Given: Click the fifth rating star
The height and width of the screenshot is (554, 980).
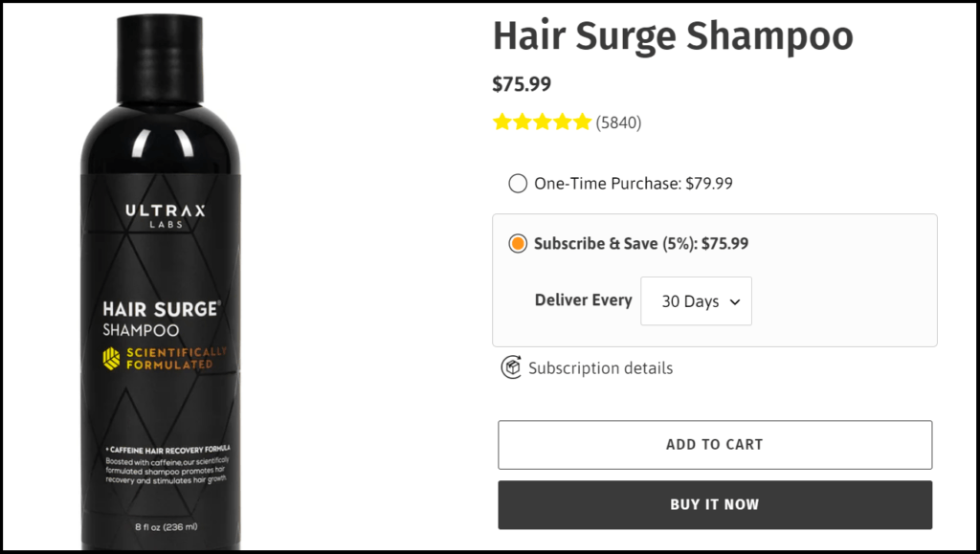Looking at the screenshot, I should [582, 122].
